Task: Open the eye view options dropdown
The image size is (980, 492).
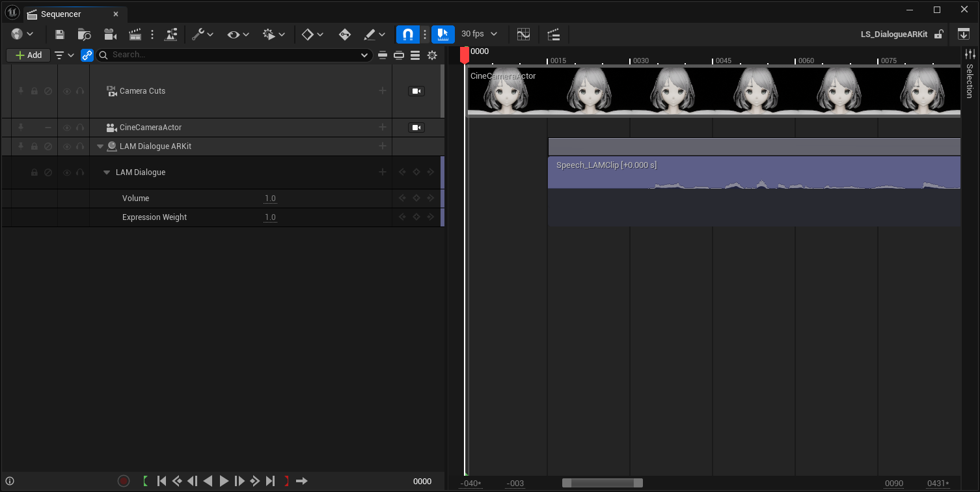Action: 238,34
